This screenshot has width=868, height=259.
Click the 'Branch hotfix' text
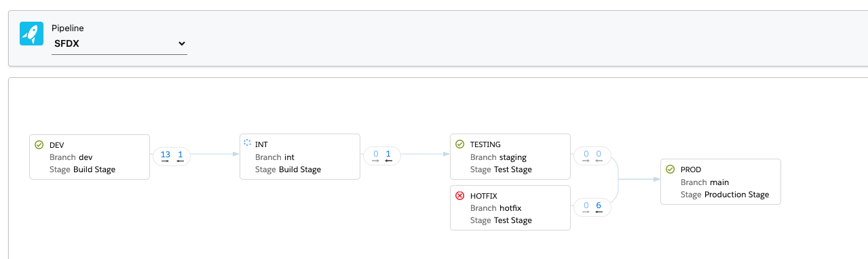(496, 208)
